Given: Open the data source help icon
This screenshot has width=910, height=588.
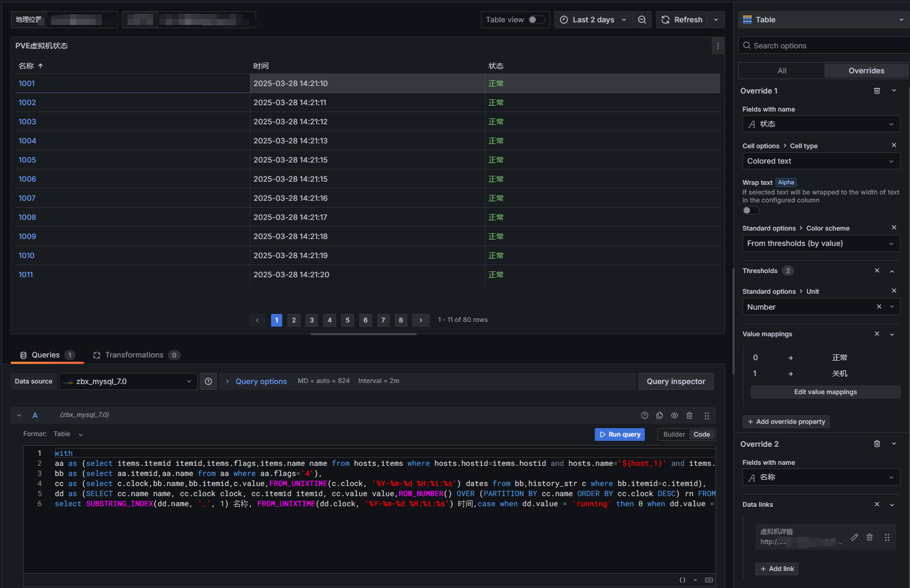Looking at the screenshot, I should point(208,381).
